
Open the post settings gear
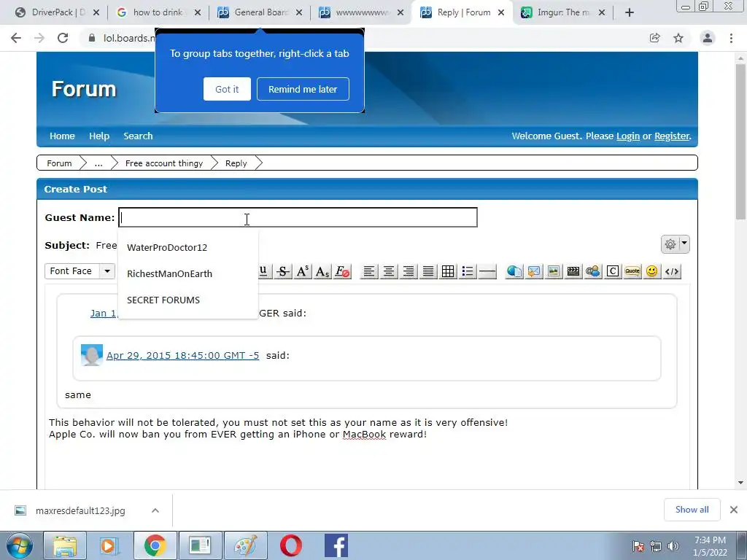coord(670,244)
